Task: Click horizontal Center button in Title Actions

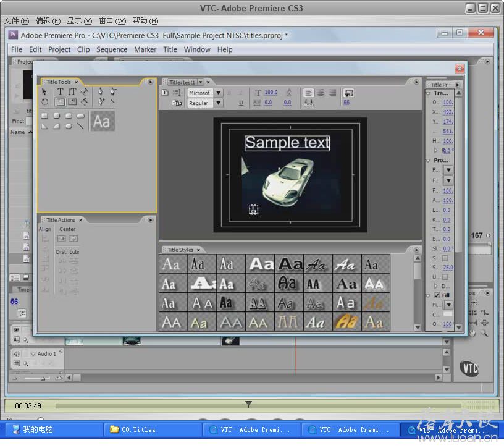Action: click(x=61, y=239)
